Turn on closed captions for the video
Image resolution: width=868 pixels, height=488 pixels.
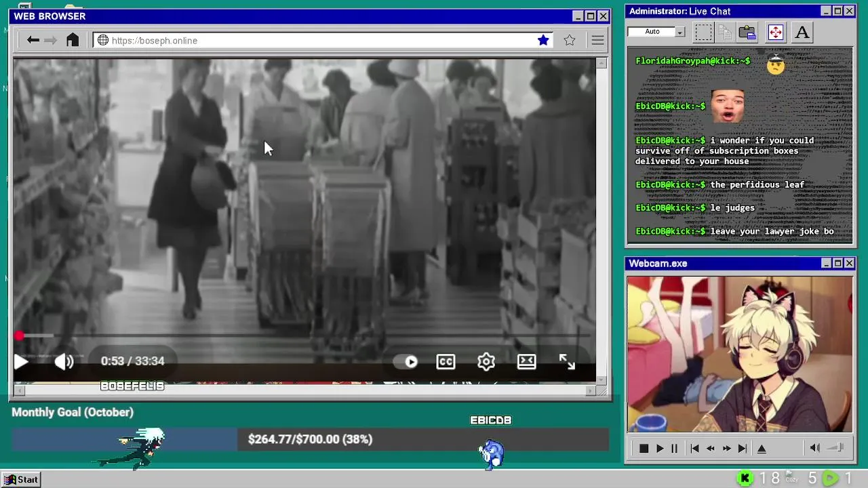point(446,362)
